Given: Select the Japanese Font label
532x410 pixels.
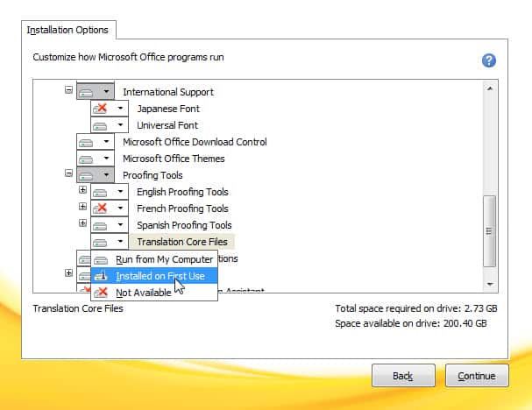Looking at the screenshot, I should click(168, 109).
